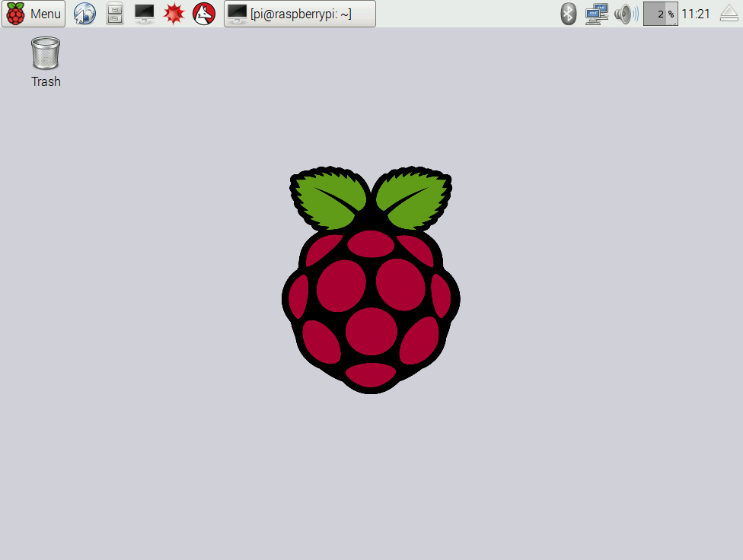Screen dimensions: 743x560
Task: Open the Raspberry Pi Menu button
Action: [x=33, y=14]
